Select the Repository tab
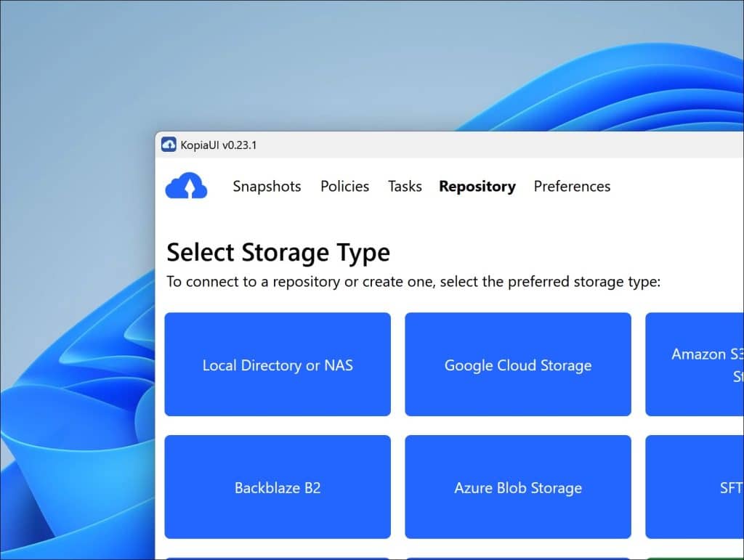 [477, 187]
